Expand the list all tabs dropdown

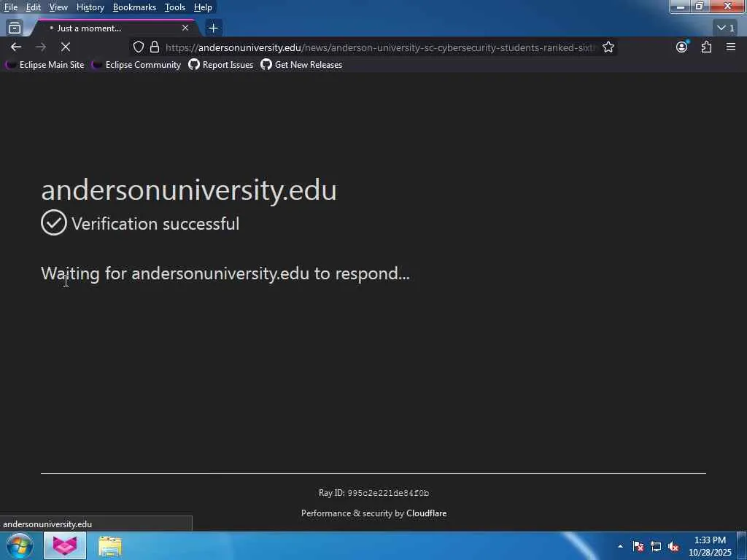[x=726, y=28]
